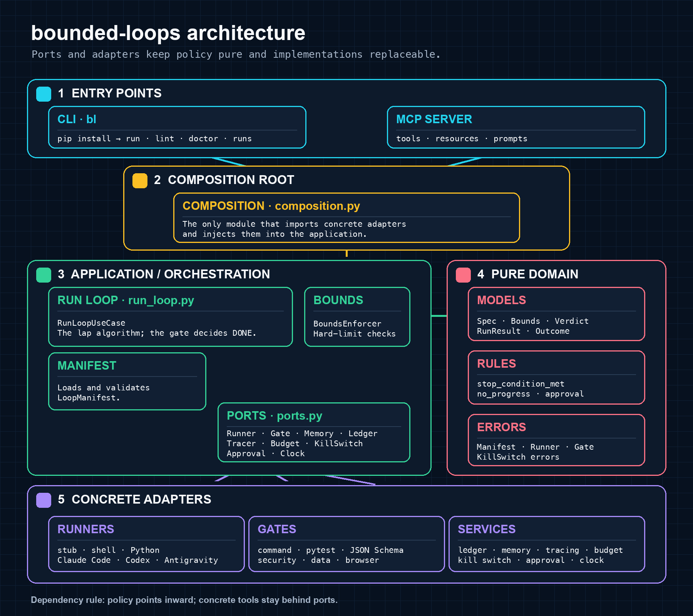693x616 pixels.
Task: Click the PORTS · ports.py heading
Action: (x=274, y=416)
